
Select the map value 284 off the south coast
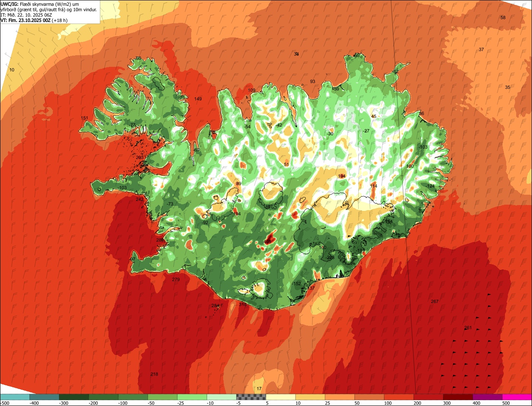click(x=215, y=306)
